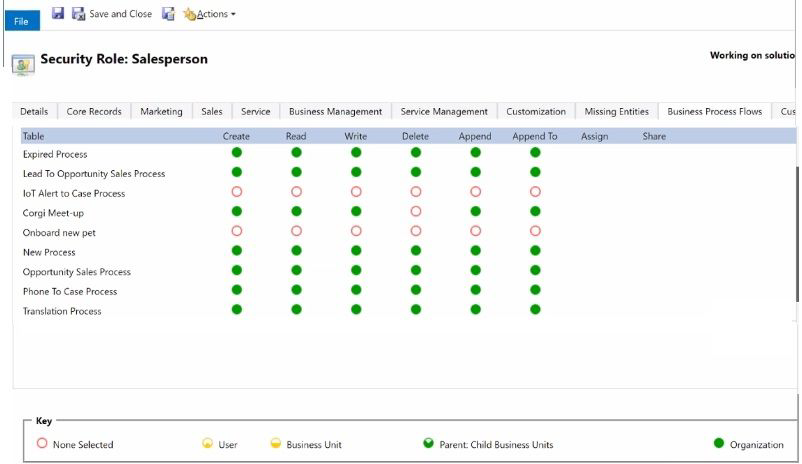802x464 pixels.
Task: Toggle Read privilege for Onboard new pet
Action: tap(296, 231)
